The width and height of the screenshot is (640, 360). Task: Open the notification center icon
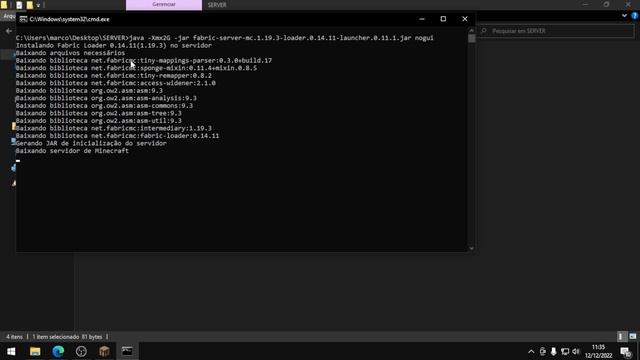click(x=626, y=351)
